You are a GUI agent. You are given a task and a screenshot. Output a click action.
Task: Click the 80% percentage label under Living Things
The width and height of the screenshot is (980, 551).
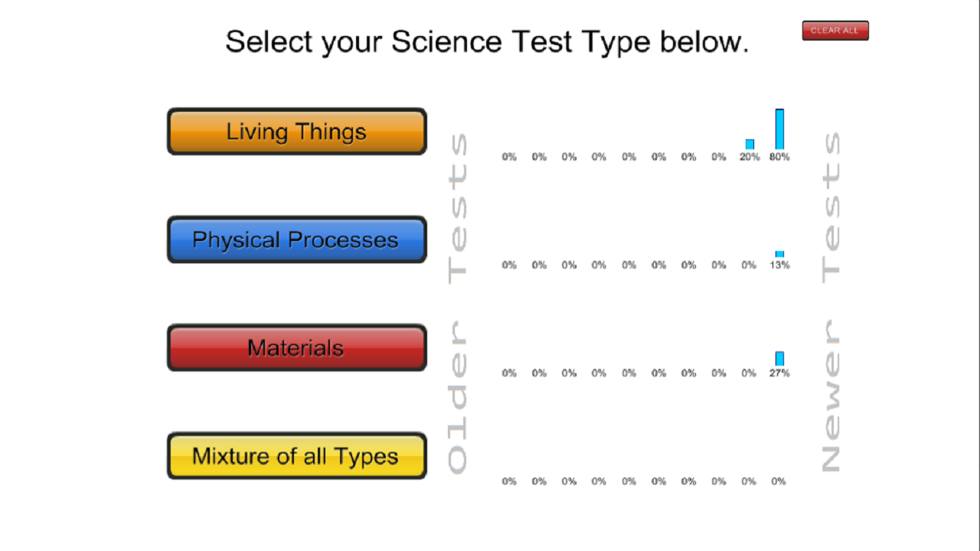tap(779, 157)
